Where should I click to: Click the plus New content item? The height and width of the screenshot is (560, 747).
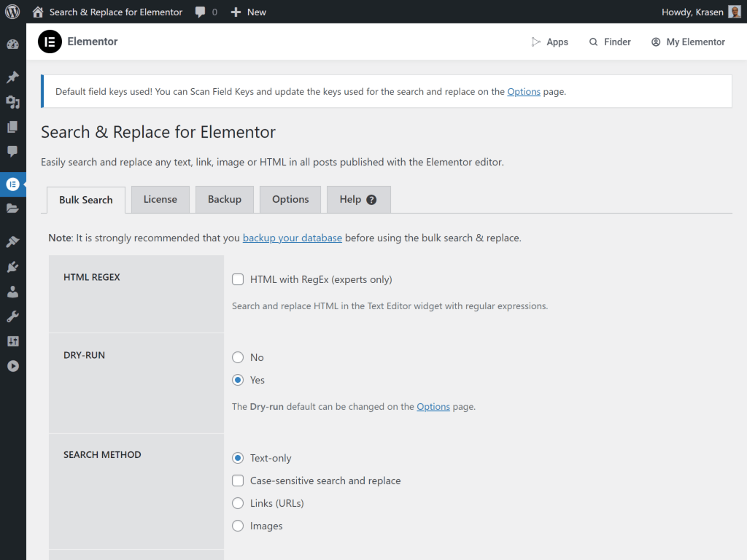click(x=248, y=12)
